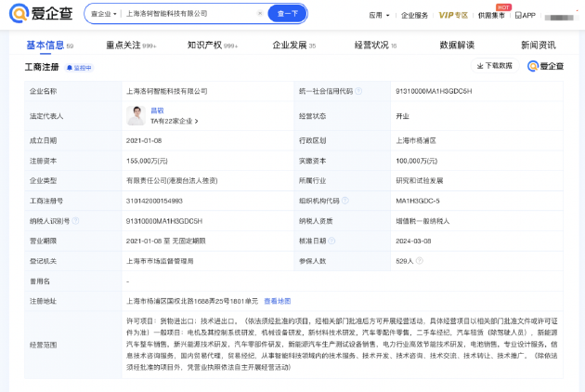Open the 企业服务 menu item
Image resolution: width=585 pixels, height=392 pixels.
point(414,15)
